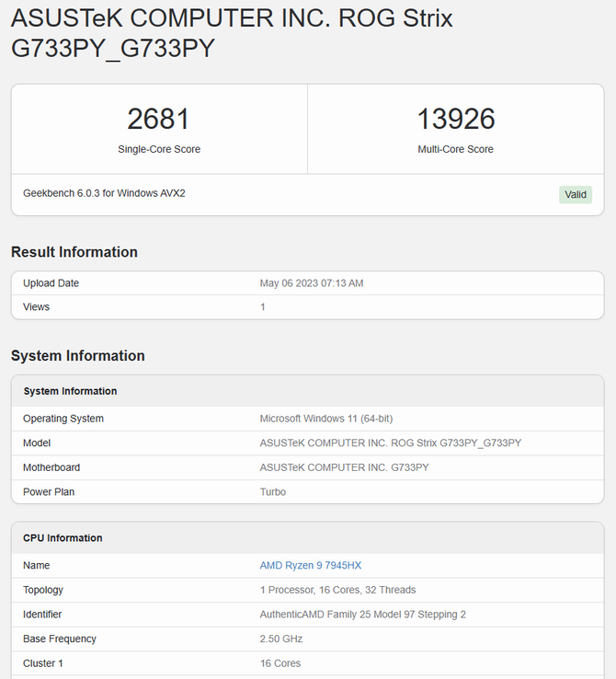
Task: Click the Single-Core Score label
Action: (x=159, y=149)
